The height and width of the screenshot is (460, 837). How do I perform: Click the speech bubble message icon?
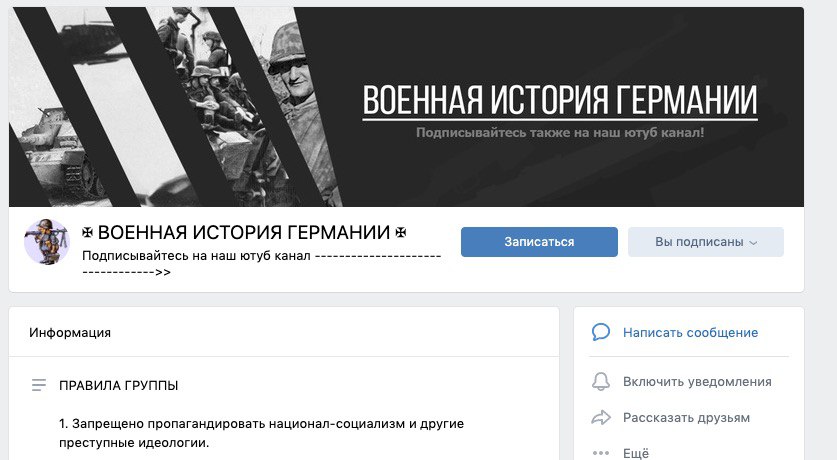(601, 332)
